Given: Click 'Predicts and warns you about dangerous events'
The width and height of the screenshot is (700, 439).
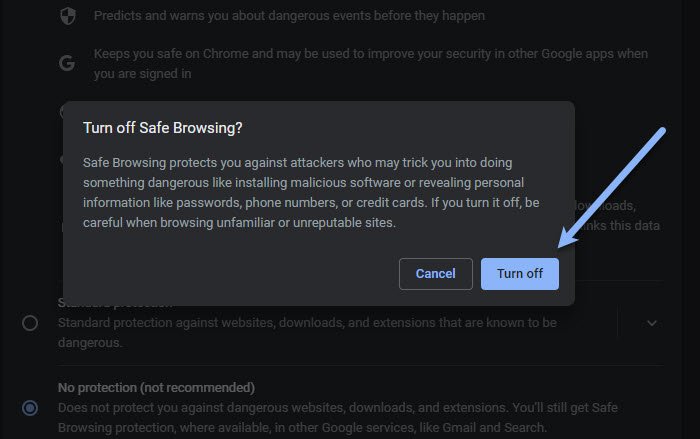Looking at the screenshot, I should [288, 16].
